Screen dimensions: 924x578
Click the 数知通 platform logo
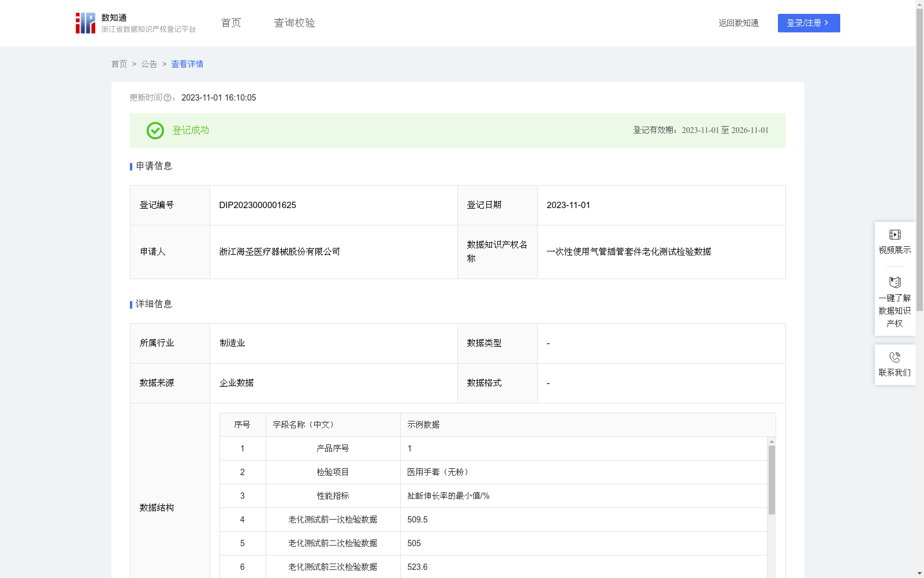pyautogui.click(x=135, y=23)
